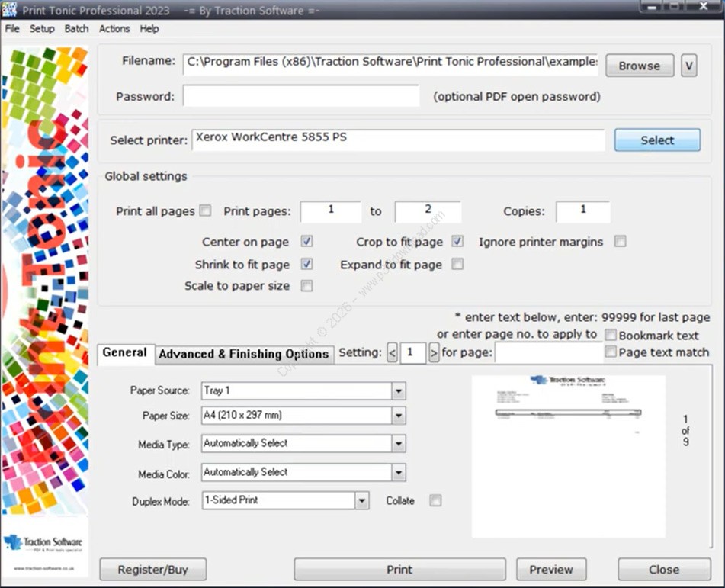This screenshot has width=725, height=588.
Task: Open the Help menu
Action: click(x=149, y=29)
